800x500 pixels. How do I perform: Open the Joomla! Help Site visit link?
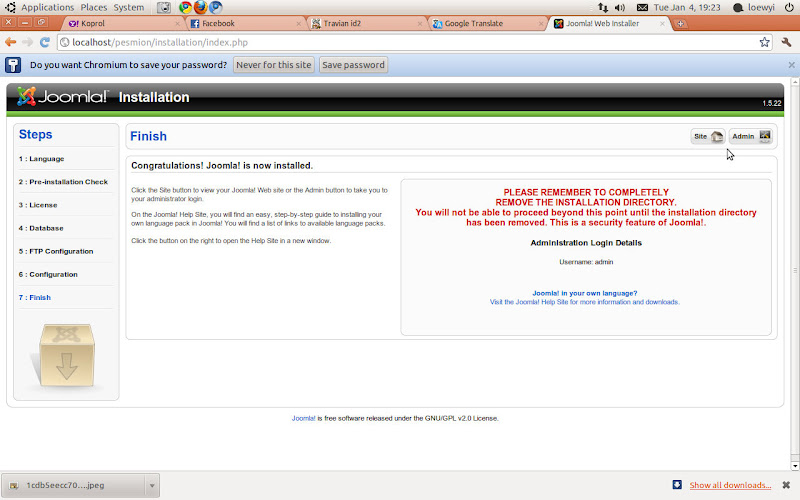click(x=585, y=302)
